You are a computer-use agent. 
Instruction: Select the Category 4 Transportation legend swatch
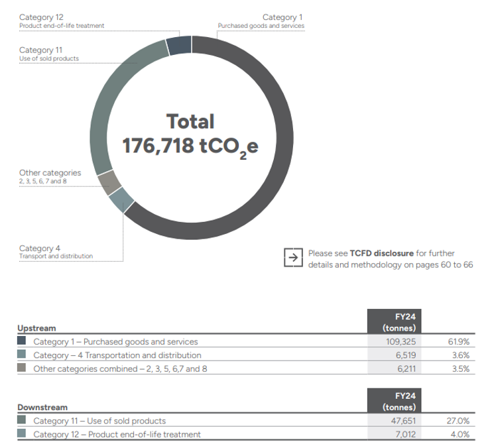(x=22, y=355)
